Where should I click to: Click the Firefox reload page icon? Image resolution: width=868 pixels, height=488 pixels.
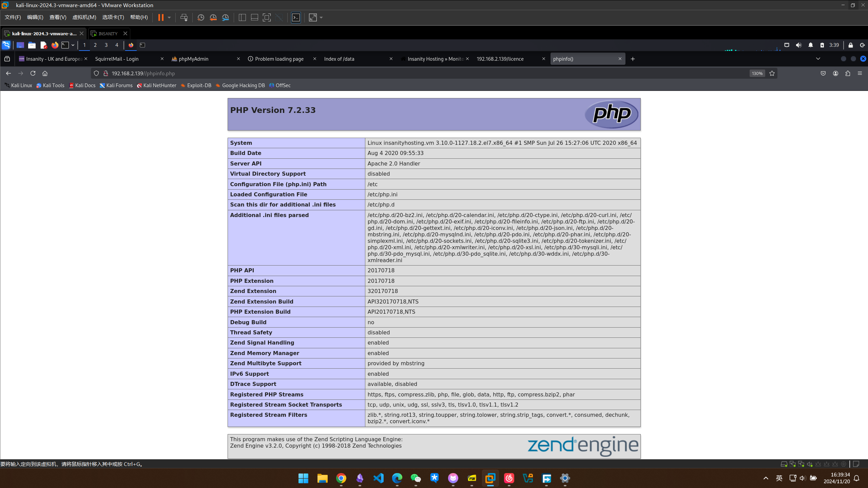33,73
